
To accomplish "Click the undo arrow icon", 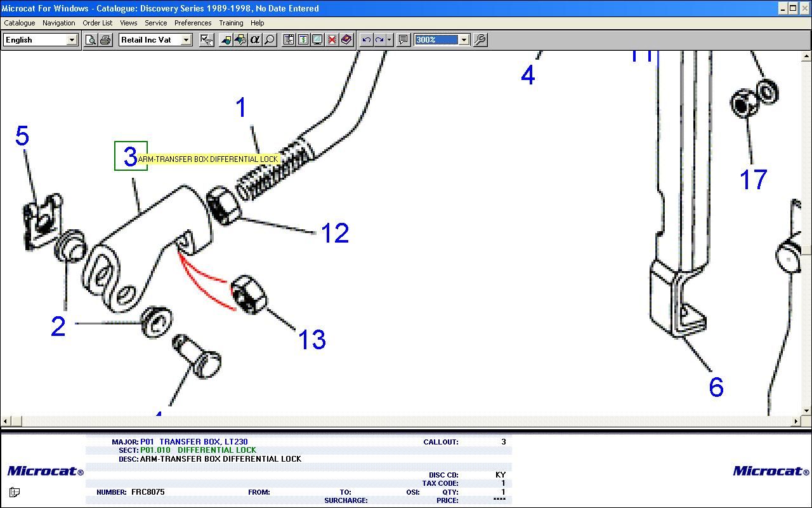I will 366,39.
